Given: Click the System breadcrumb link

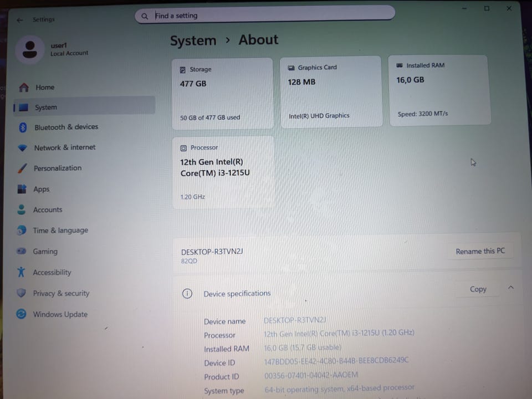Looking at the screenshot, I should click(x=193, y=40).
